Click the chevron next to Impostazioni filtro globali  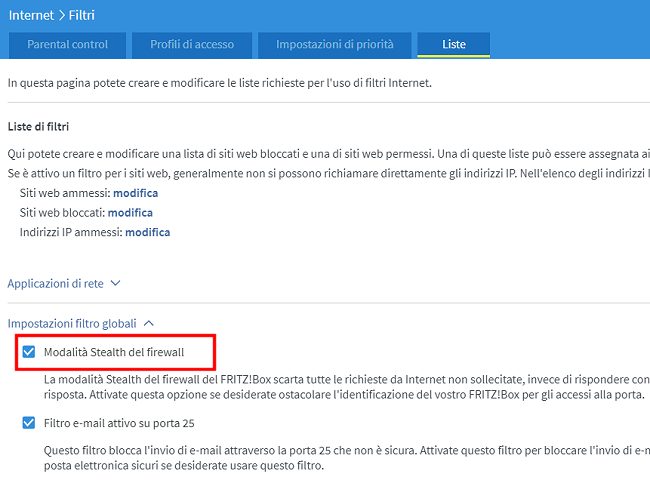[x=148, y=323]
